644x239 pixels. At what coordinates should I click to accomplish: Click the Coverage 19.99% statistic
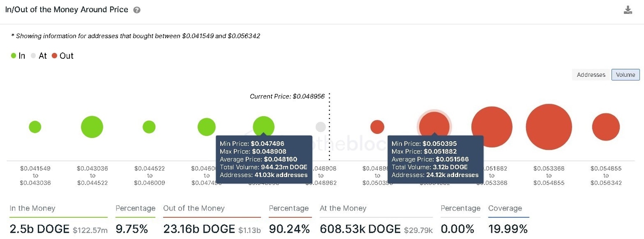[x=508, y=229]
